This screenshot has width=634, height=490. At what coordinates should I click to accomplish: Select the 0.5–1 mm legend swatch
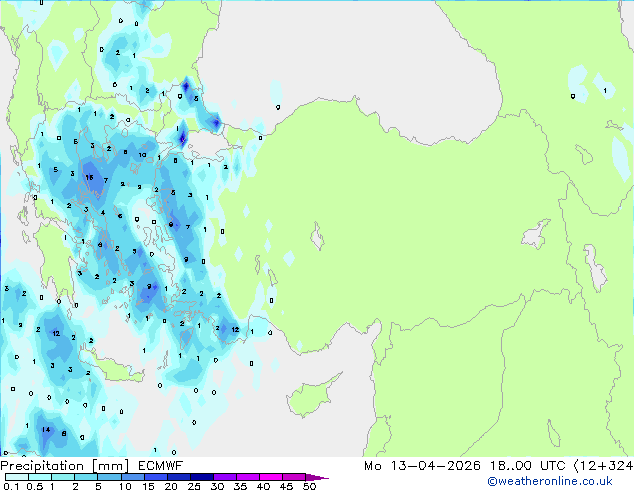click(x=40, y=477)
